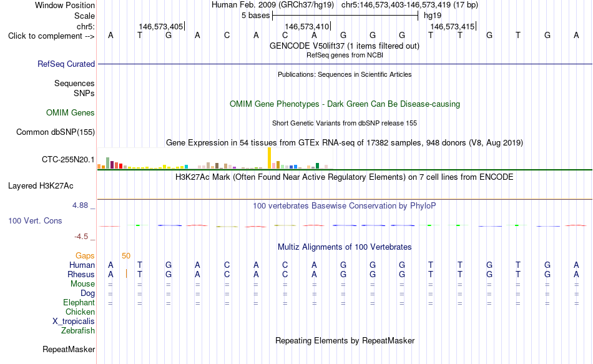This screenshot has height=364, width=593.
Task: Click 'RefSeq genes from NCBI' title
Action: coord(345,55)
